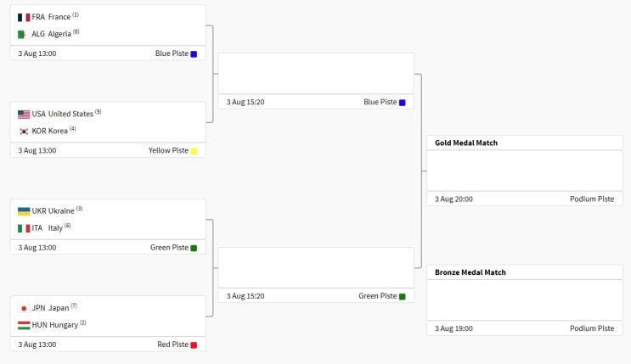Viewport: 631px width, 364px height.
Task: Click the United States flag icon
Action: (24, 115)
